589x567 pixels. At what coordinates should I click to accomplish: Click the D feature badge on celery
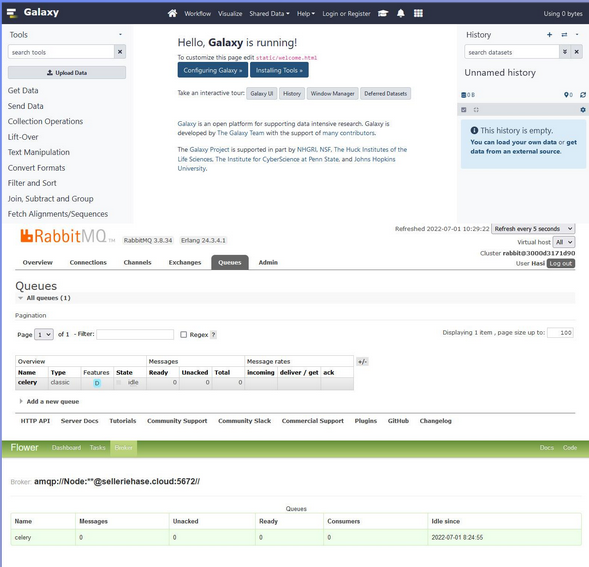click(97, 383)
